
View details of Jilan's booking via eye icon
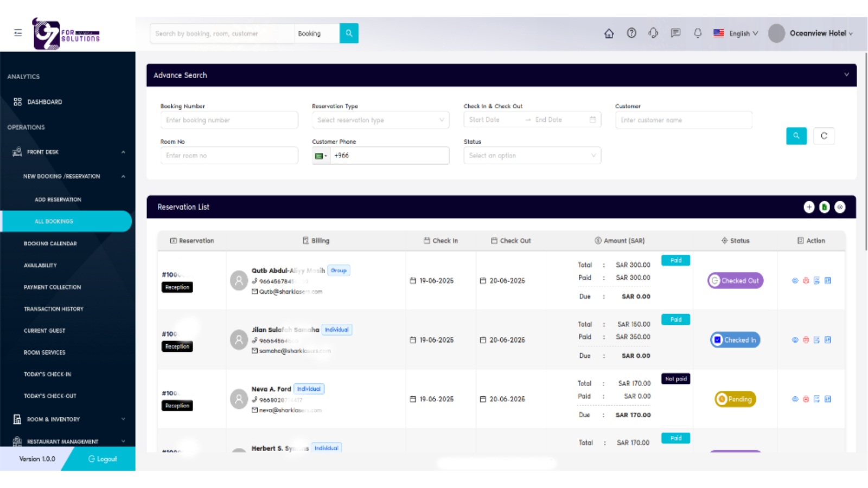coord(794,340)
